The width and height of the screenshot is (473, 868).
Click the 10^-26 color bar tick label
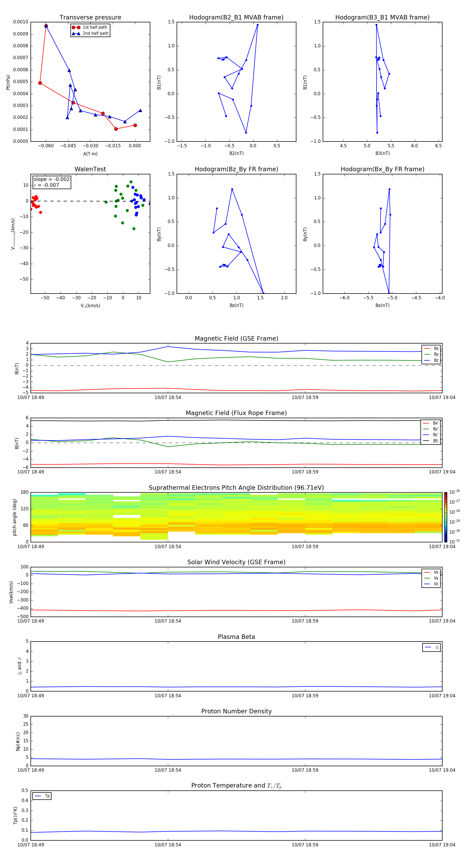tap(455, 492)
